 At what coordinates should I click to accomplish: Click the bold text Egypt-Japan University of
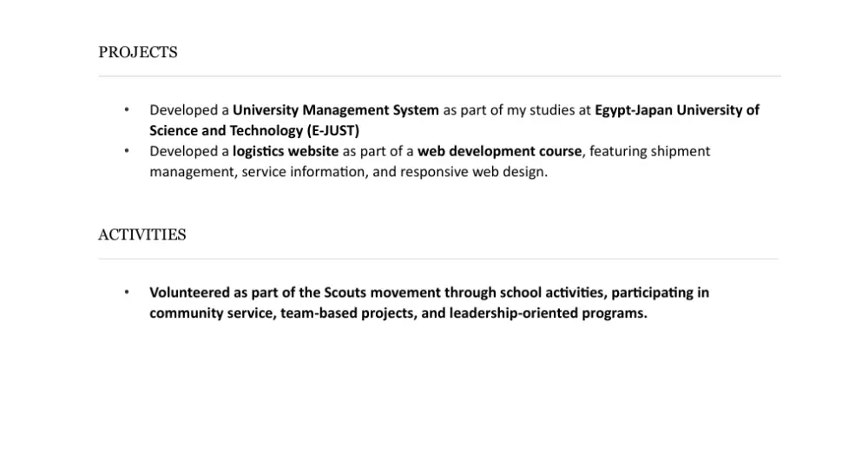(x=676, y=110)
